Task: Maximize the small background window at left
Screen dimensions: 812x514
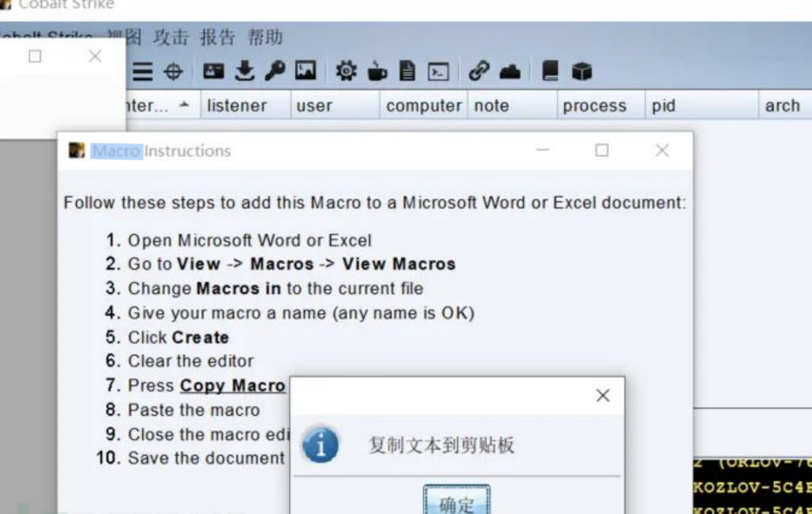Action: tap(35, 56)
